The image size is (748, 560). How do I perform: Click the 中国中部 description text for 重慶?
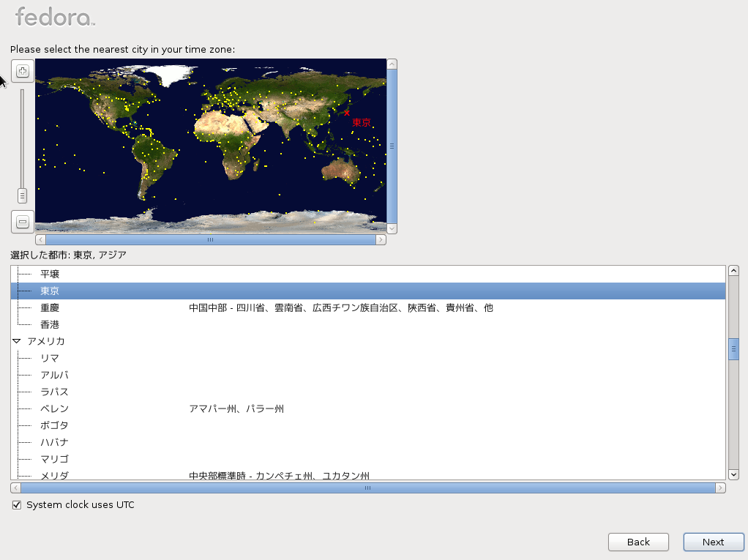pos(341,307)
